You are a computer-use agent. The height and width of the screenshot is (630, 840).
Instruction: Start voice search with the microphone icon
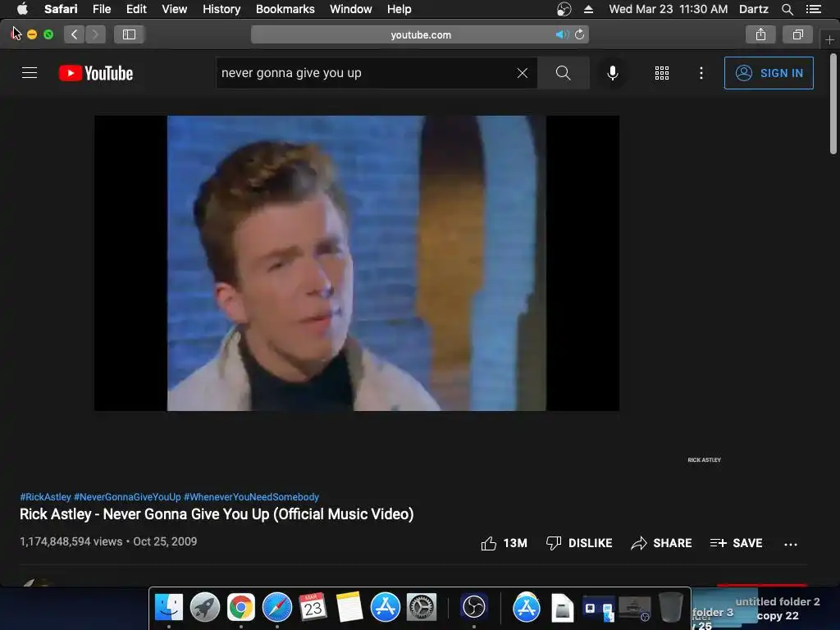612,73
